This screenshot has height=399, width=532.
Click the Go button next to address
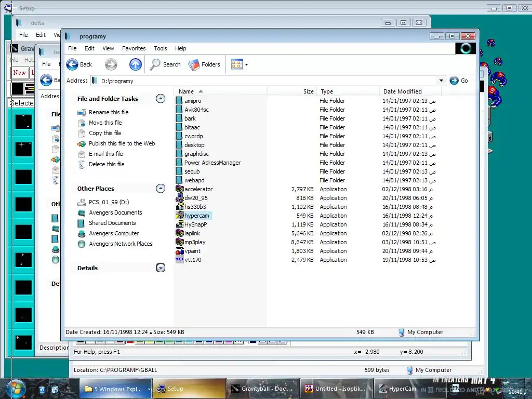pyautogui.click(x=459, y=81)
